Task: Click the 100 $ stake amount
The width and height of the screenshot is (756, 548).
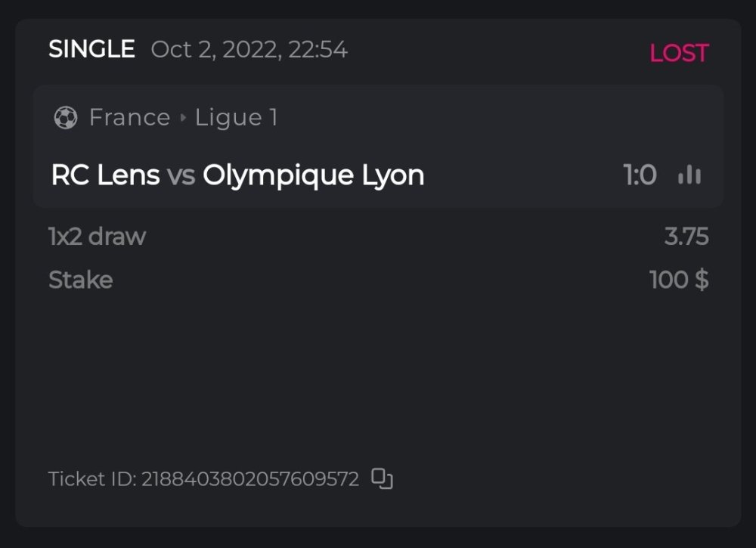Action: tap(679, 280)
